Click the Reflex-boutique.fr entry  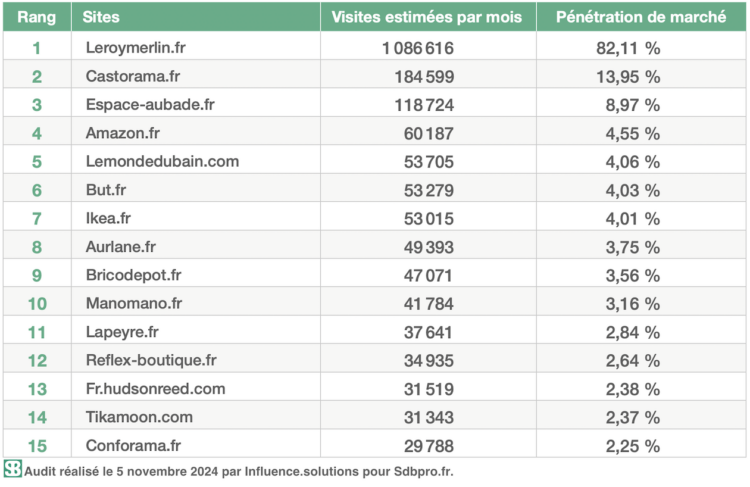150,360
